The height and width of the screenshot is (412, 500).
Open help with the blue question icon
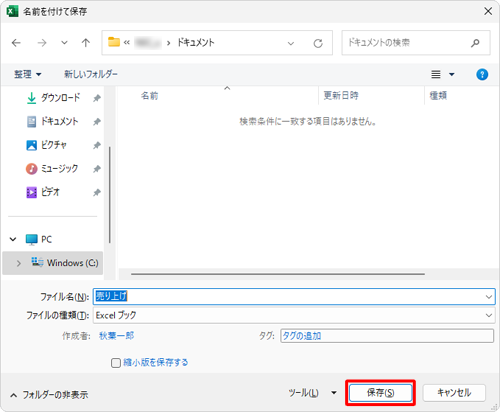482,74
